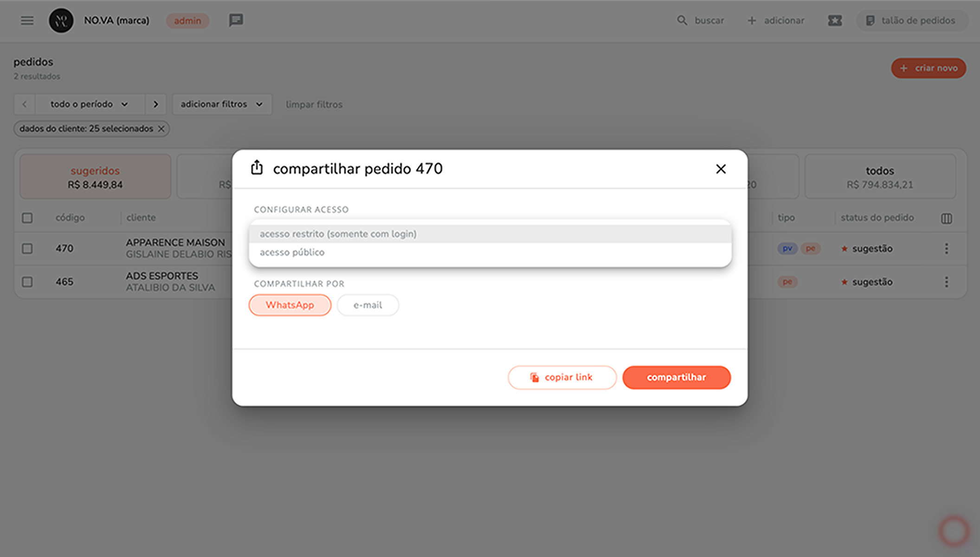Choose 'acesso restrito (somente com login)' option
Screen dimensions: 980x557
(338, 234)
